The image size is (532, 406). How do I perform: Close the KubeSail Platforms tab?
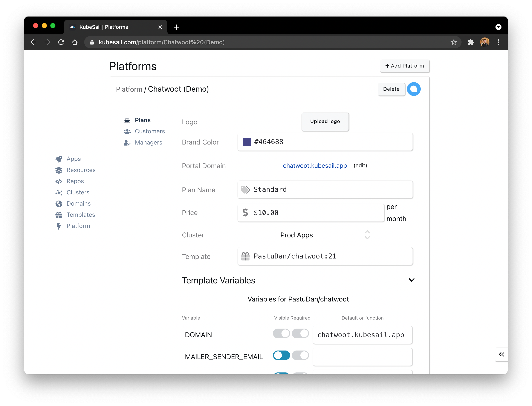click(160, 27)
